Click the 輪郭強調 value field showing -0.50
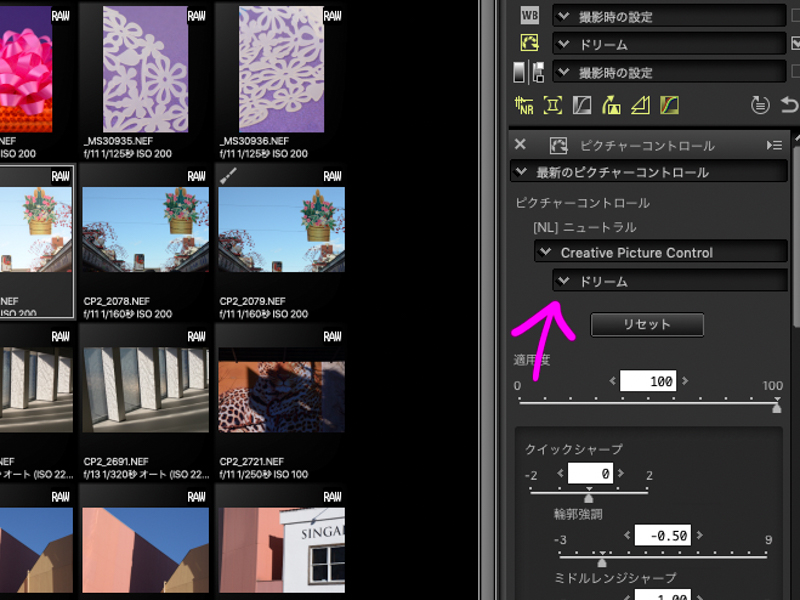800x600 pixels. click(x=663, y=535)
